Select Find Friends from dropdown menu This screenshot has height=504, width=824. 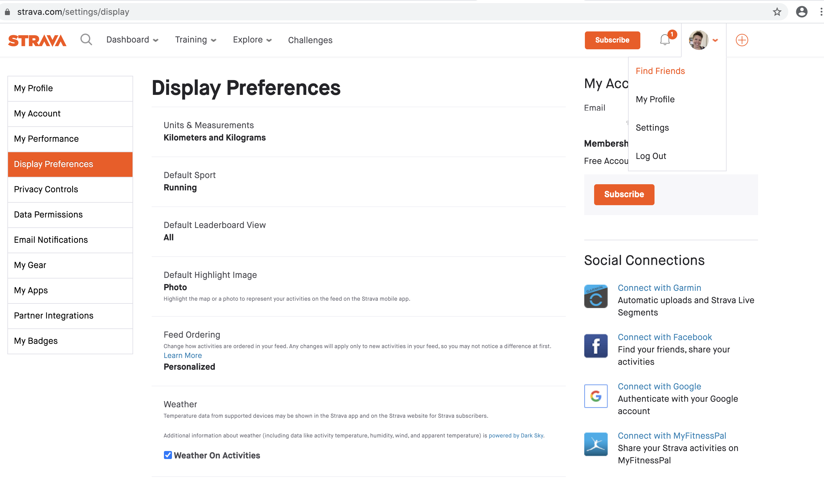(x=660, y=71)
